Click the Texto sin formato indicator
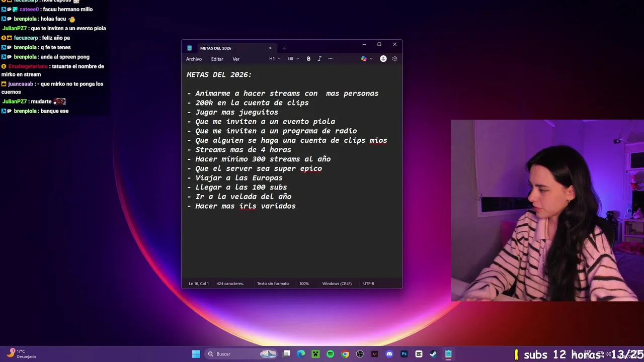This screenshot has width=644, height=362. pyautogui.click(x=273, y=284)
